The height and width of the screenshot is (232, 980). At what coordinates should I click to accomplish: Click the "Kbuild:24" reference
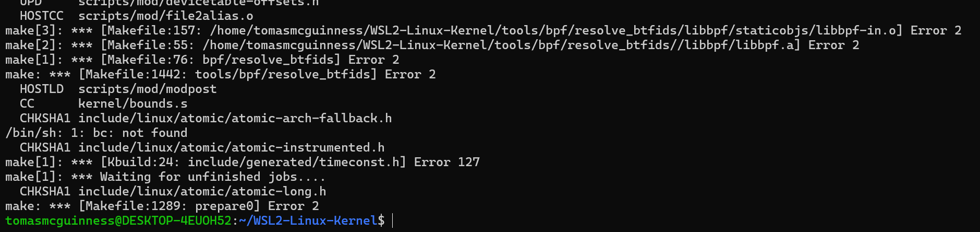(x=143, y=162)
